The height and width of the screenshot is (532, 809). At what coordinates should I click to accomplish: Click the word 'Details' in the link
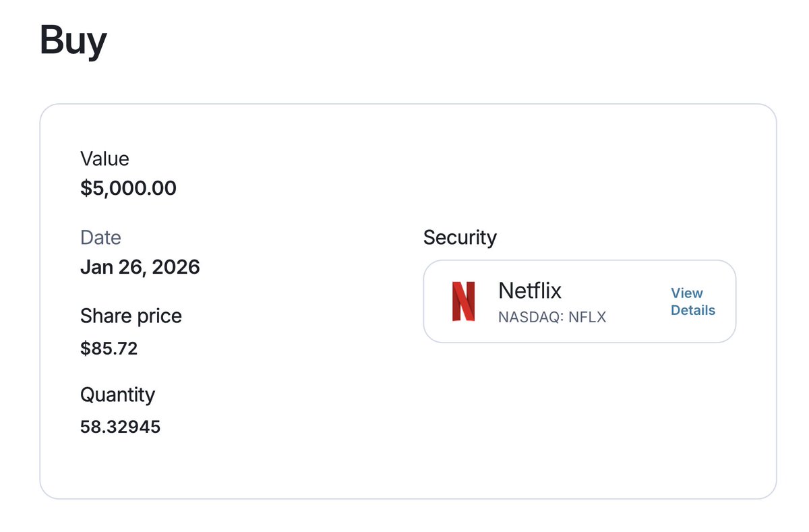tap(692, 310)
